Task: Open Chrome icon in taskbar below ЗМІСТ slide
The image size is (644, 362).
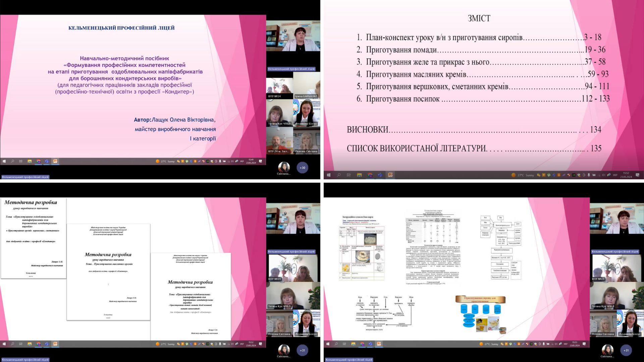Action: [370, 175]
